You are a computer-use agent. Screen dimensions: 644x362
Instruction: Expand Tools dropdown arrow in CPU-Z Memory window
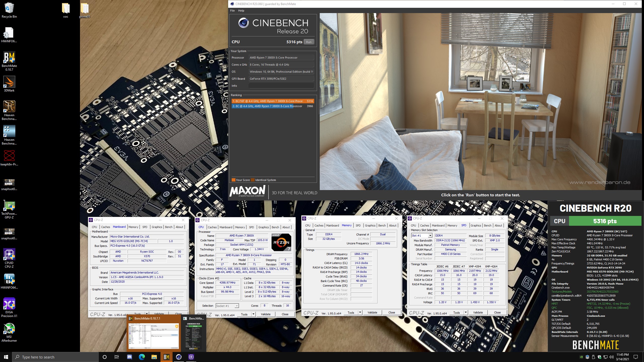click(x=360, y=312)
